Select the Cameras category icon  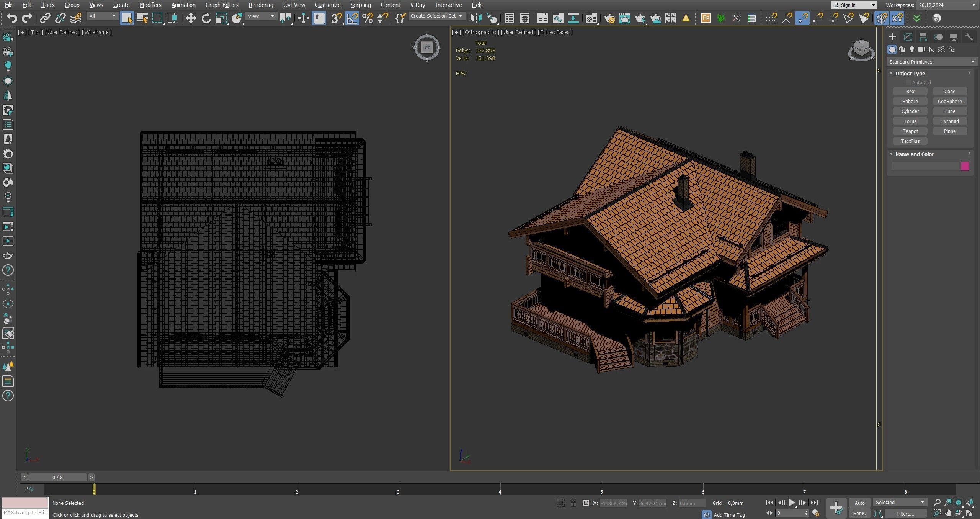922,49
